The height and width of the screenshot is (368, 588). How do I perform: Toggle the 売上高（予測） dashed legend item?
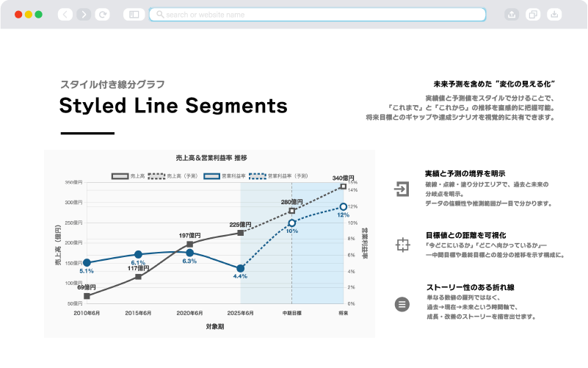coord(171,176)
